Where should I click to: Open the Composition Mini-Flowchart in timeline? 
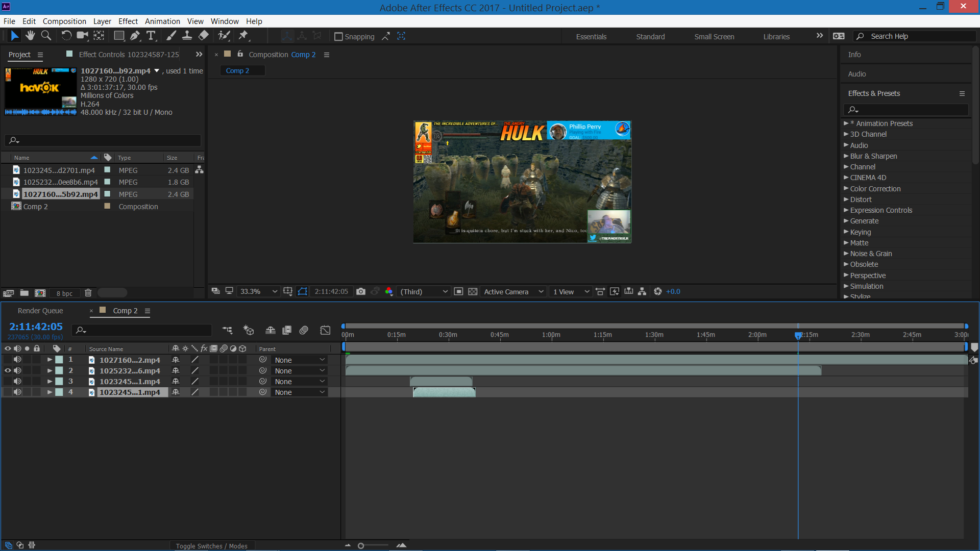[227, 330]
